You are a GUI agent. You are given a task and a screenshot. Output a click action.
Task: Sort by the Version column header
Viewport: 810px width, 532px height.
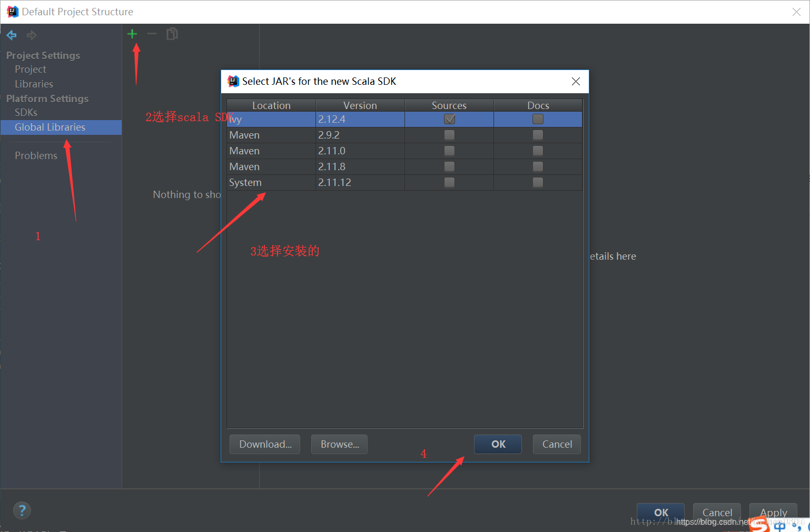click(x=360, y=105)
